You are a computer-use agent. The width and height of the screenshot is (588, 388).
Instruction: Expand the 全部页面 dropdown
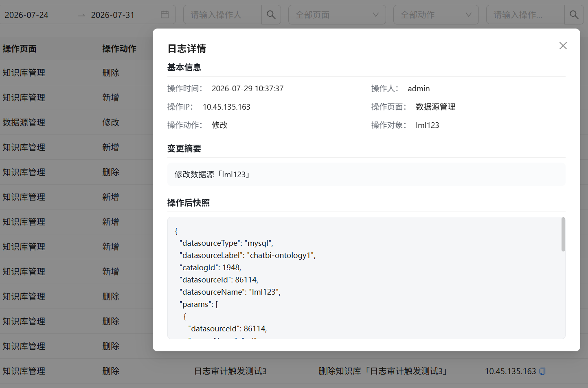pos(337,15)
